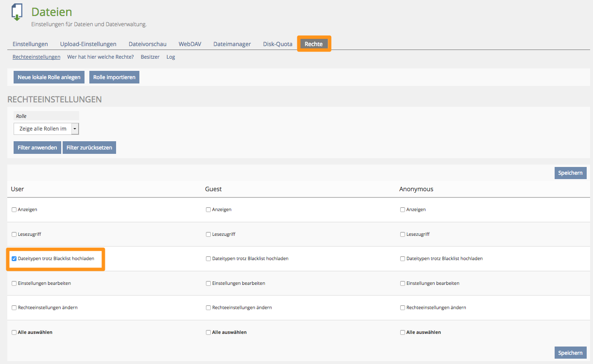Enable Anzeigen for the Guest role
The image size is (593, 364).
(208, 210)
